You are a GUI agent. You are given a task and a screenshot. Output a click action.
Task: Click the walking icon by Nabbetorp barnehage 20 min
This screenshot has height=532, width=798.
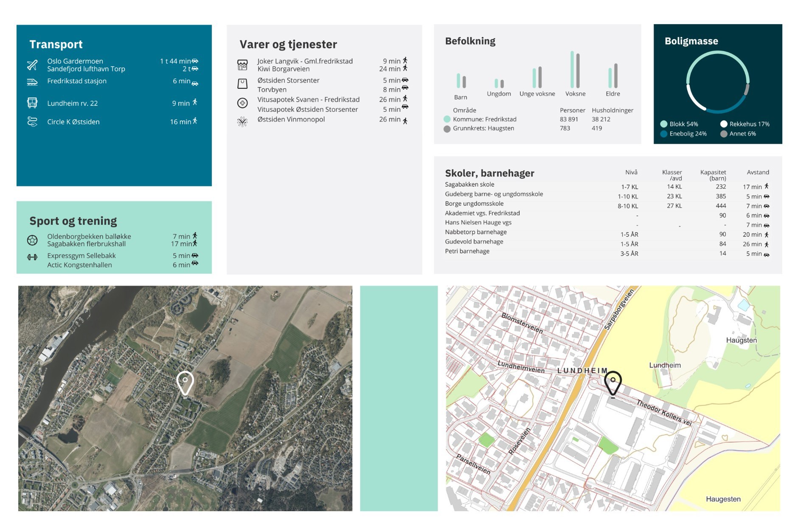point(767,234)
